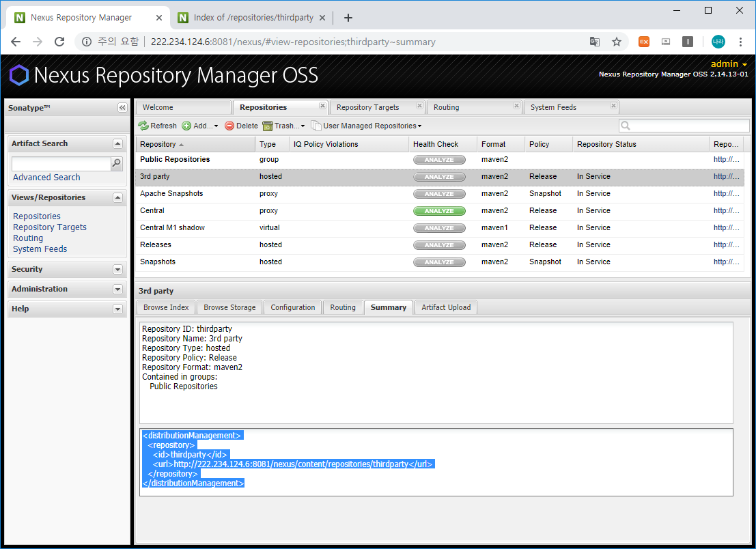Viewport: 756px width, 549px height.
Task: Go back in browser history
Action: (16, 42)
